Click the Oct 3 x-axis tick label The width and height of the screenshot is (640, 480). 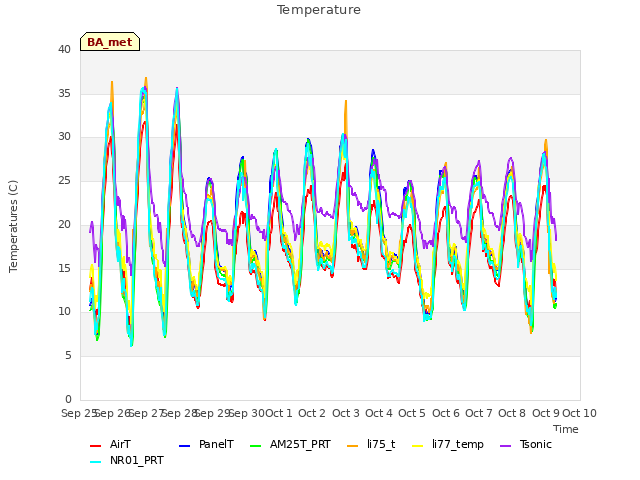tap(346, 413)
